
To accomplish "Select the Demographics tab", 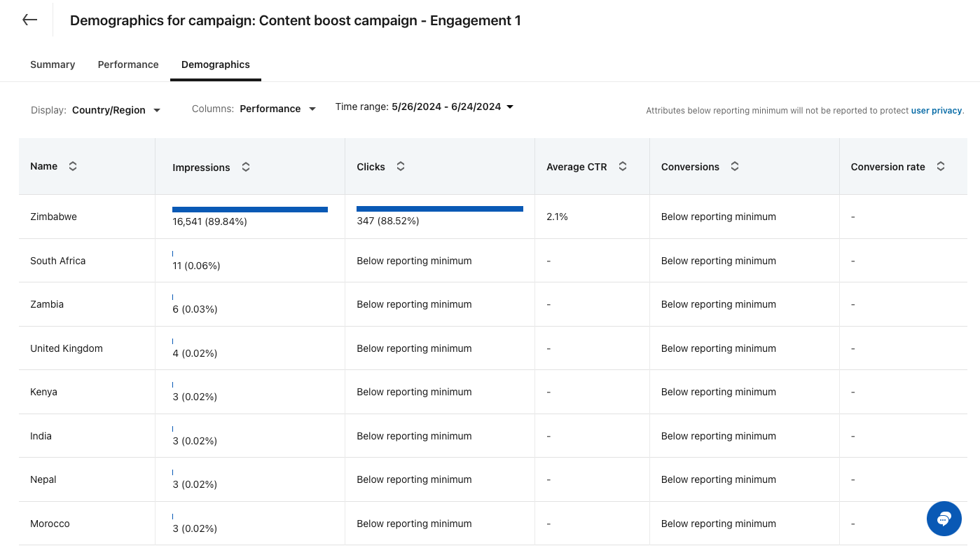I will tap(216, 64).
